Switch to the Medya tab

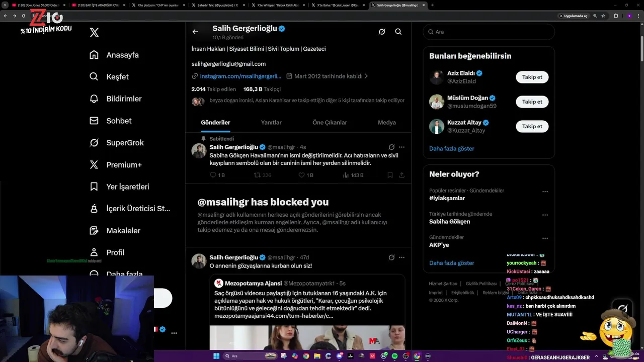coord(387,122)
